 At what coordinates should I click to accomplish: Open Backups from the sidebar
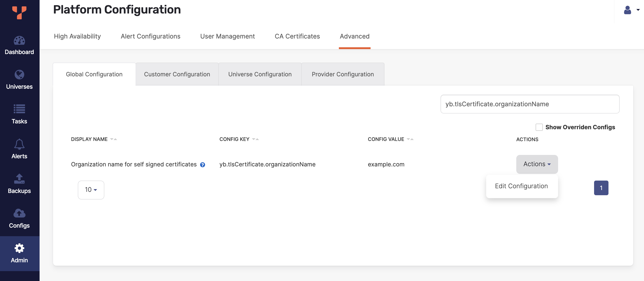coord(19,184)
